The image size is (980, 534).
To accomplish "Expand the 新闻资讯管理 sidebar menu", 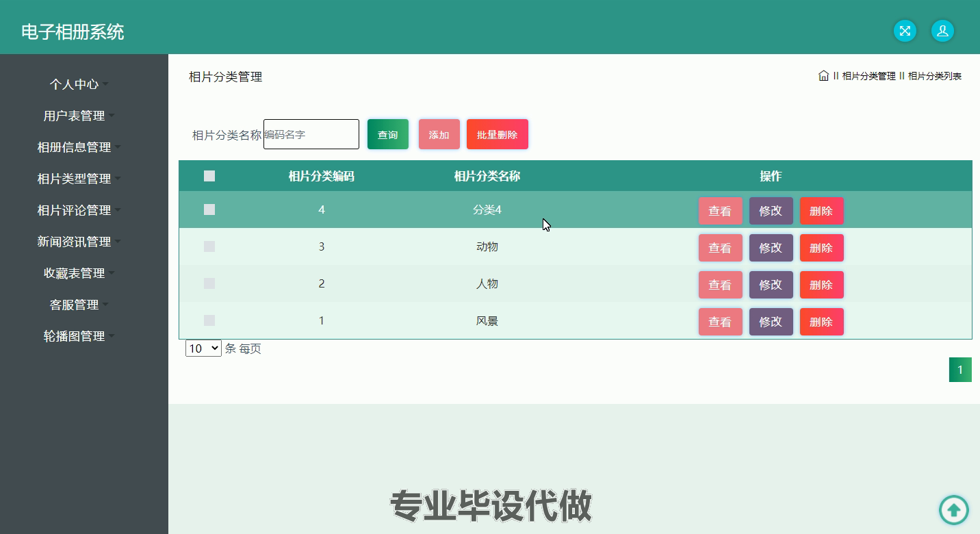I will (x=79, y=242).
